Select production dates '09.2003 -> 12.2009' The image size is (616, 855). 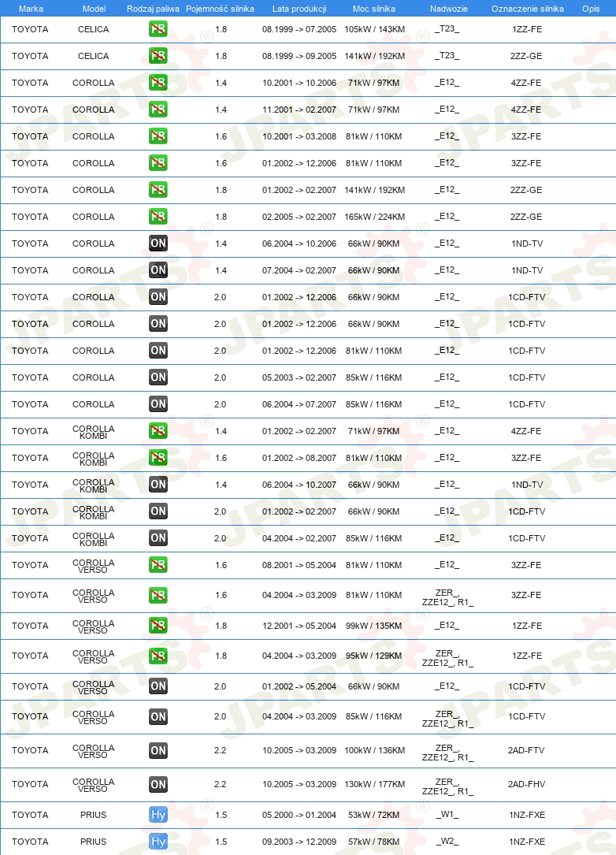click(x=299, y=842)
